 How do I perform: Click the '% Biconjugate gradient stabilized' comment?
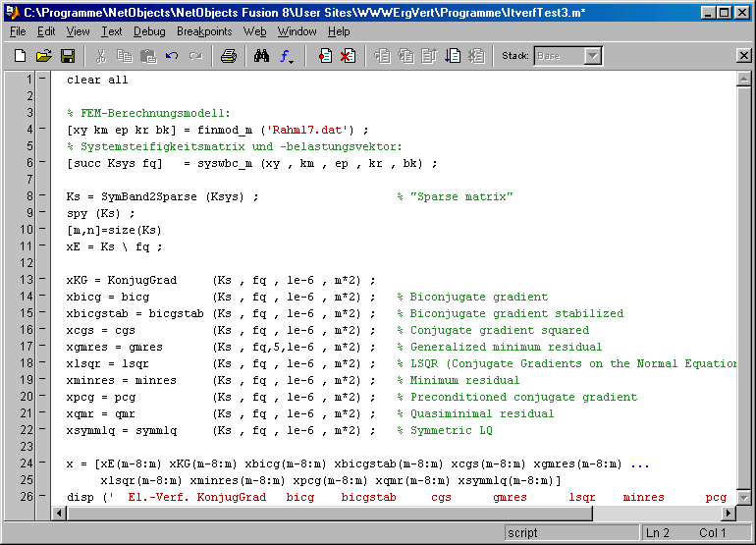click(x=511, y=313)
